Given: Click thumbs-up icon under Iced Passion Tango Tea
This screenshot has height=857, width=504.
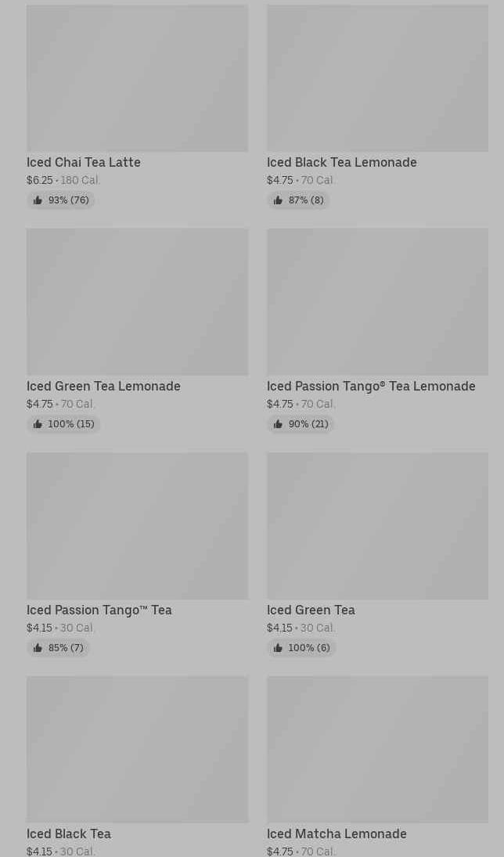Looking at the screenshot, I should (x=38, y=648).
